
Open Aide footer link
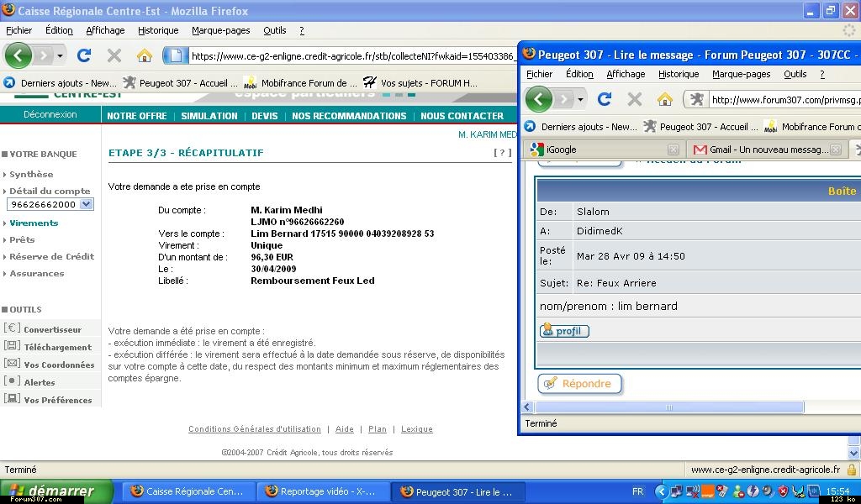point(344,429)
